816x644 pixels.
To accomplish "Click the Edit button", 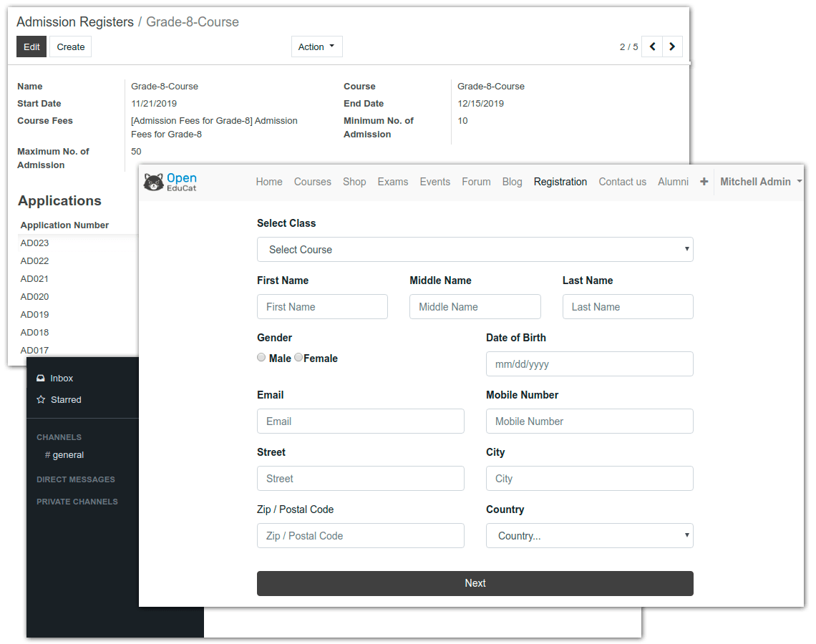I will pos(31,46).
